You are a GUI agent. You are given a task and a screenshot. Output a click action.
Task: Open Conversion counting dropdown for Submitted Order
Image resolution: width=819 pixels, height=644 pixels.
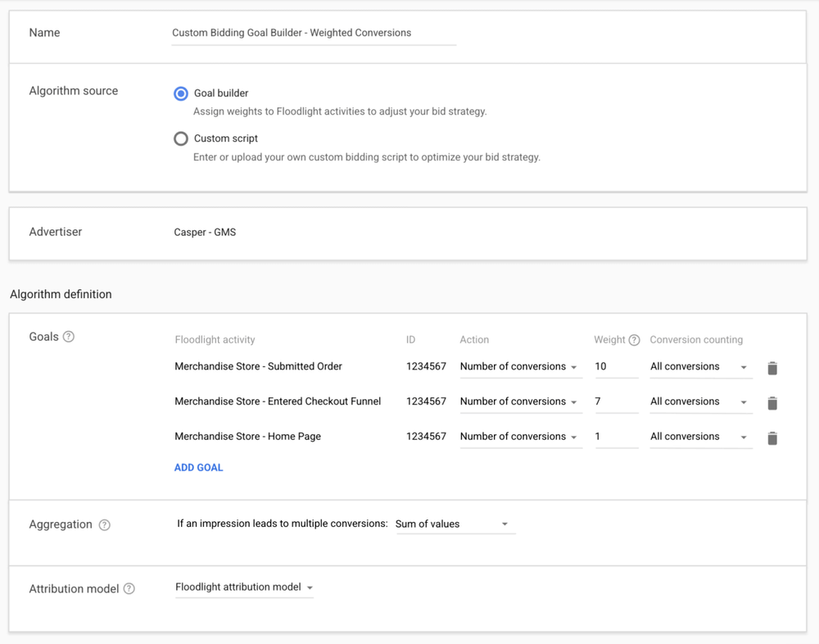tap(699, 367)
